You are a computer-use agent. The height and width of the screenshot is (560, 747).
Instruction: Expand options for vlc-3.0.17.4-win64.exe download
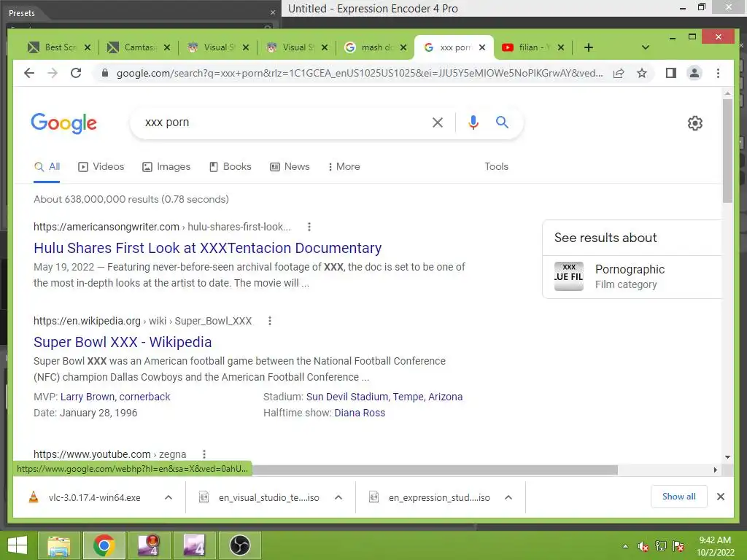(169, 497)
